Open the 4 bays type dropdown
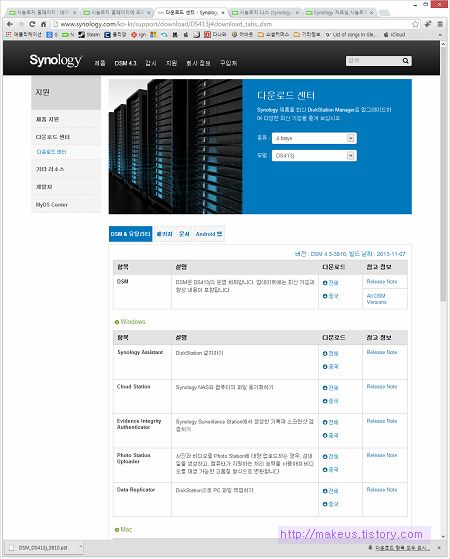Viewport: 450px width, 559px height. point(314,138)
